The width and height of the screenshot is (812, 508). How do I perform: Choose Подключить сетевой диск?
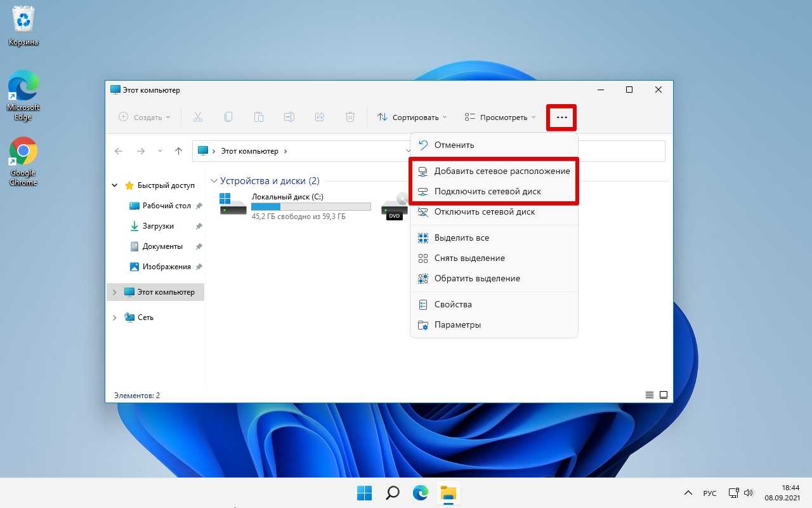click(x=494, y=191)
